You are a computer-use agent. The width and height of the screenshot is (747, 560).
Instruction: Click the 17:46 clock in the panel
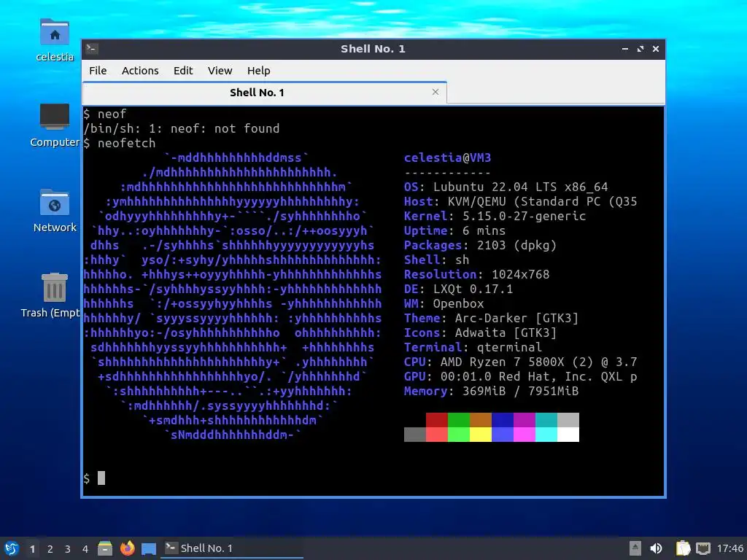[730, 548]
